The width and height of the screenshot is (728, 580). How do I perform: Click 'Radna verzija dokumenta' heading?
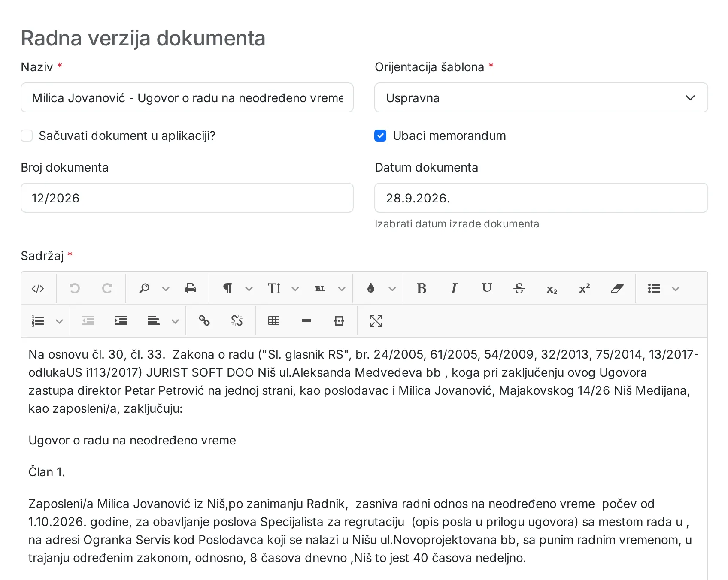143,38
